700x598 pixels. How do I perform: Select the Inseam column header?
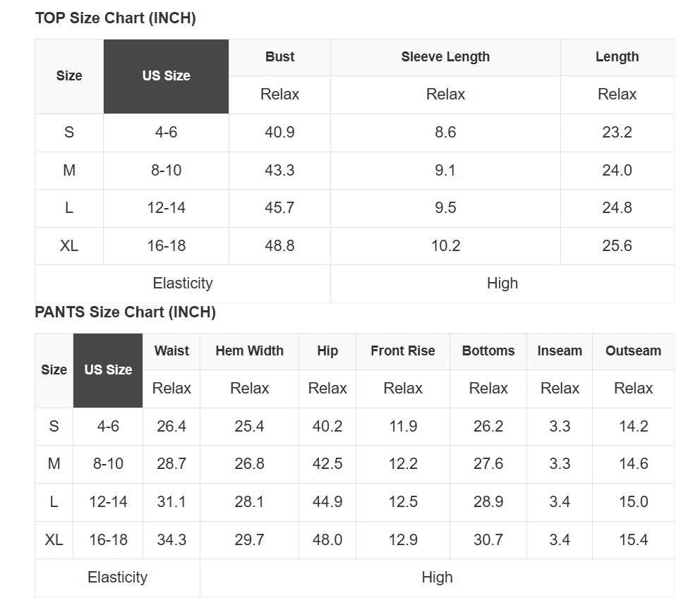click(560, 350)
